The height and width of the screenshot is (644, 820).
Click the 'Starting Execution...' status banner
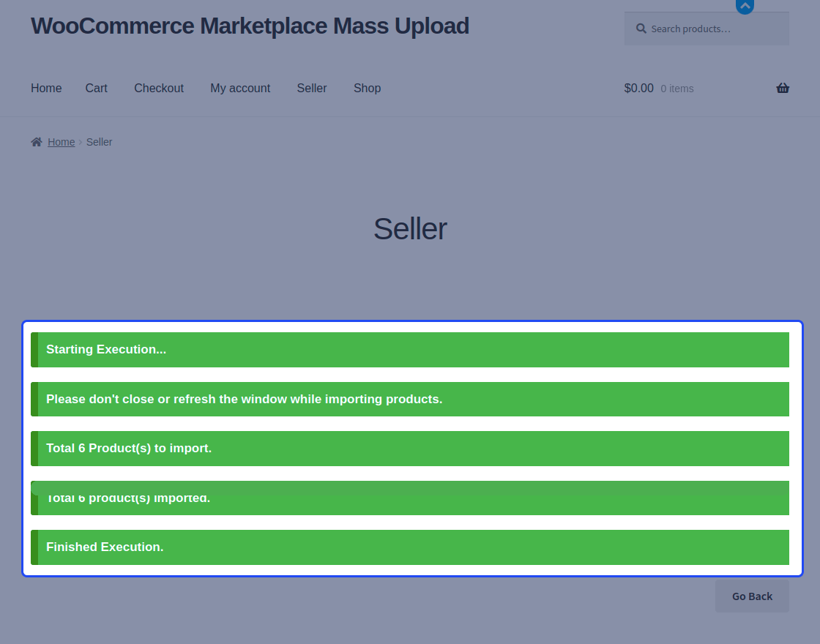[410, 349]
